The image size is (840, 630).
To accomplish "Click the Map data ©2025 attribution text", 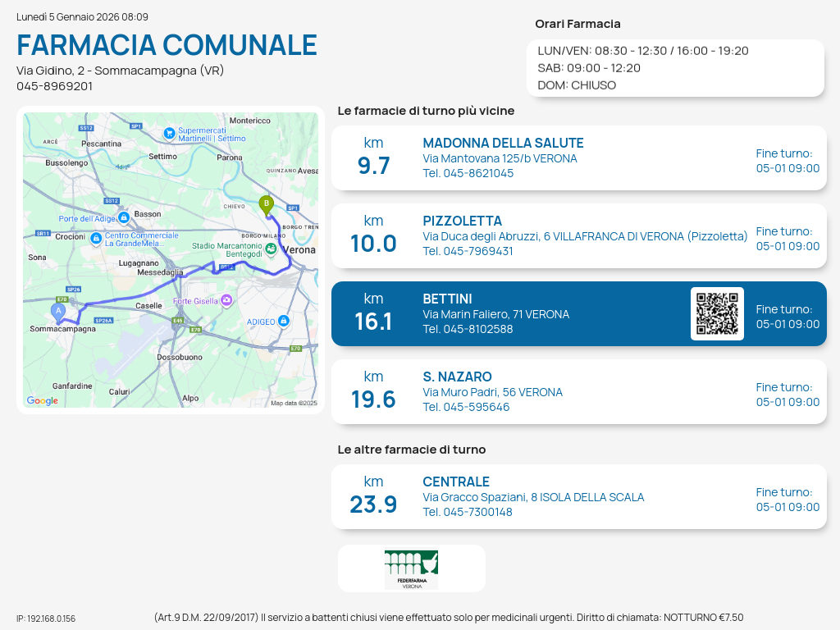I will click(x=294, y=403).
